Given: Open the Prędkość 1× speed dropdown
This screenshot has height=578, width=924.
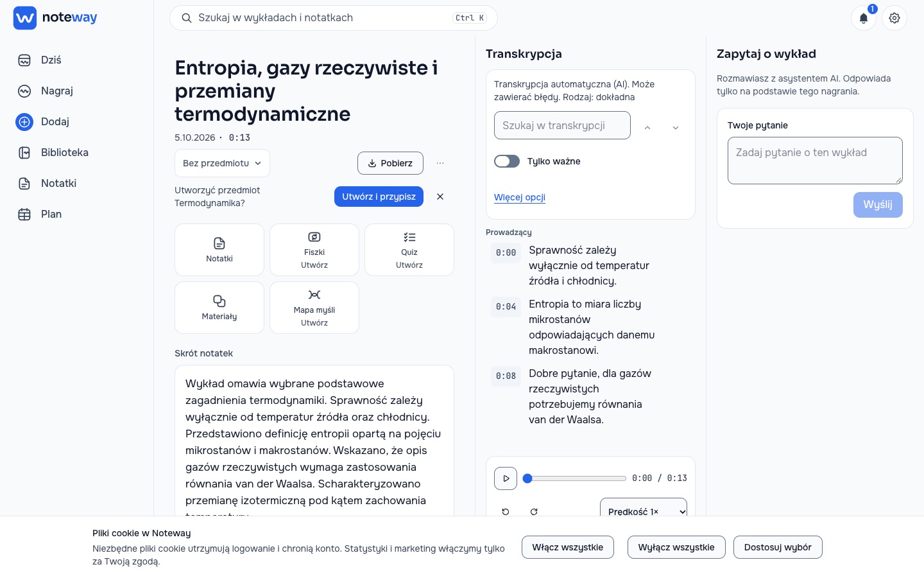Looking at the screenshot, I should coord(644,507).
